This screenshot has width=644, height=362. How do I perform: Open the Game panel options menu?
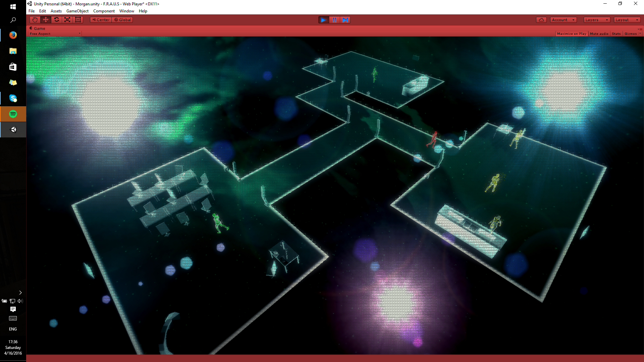pyautogui.click(x=640, y=29)
